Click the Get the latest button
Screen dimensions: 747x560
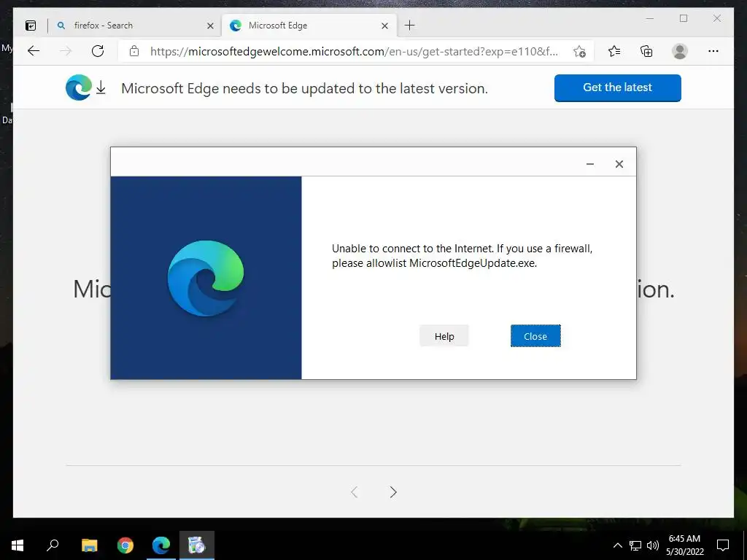(x=617, y=87)
